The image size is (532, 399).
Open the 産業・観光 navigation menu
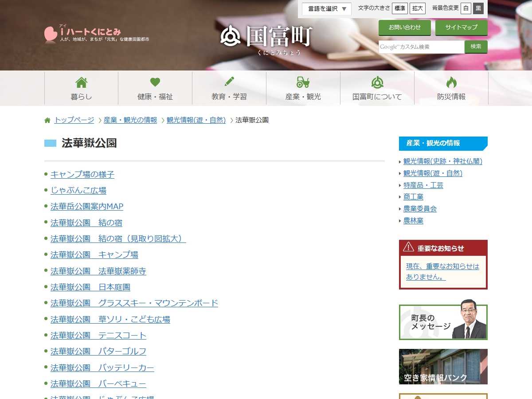(303, 88)
